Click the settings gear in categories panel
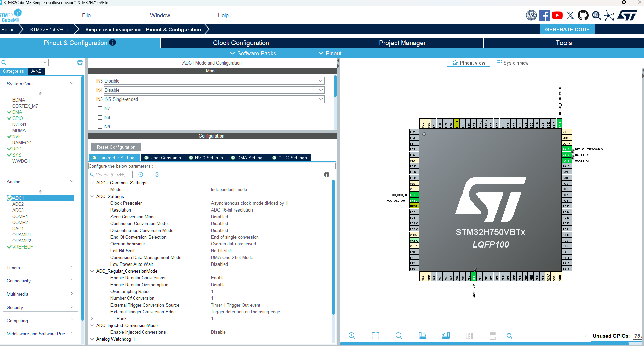Screen dimensions: 644x347 (x=80, y=62)
